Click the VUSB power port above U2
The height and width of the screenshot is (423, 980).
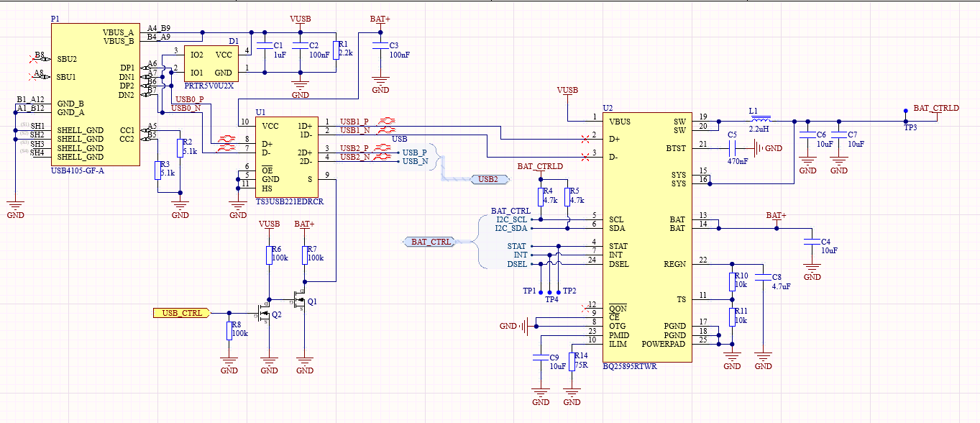tap(568, 91)
